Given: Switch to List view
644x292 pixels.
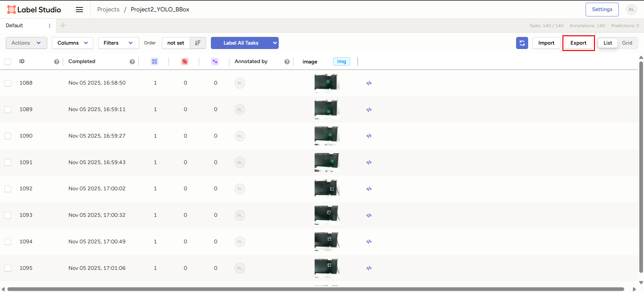Looking at the screenshot, I should (608, 43).
